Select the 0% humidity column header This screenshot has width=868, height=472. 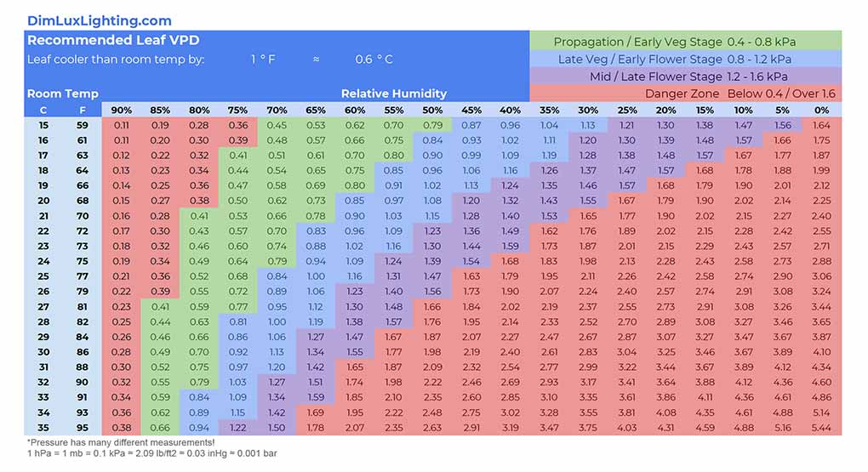point(821,110)
